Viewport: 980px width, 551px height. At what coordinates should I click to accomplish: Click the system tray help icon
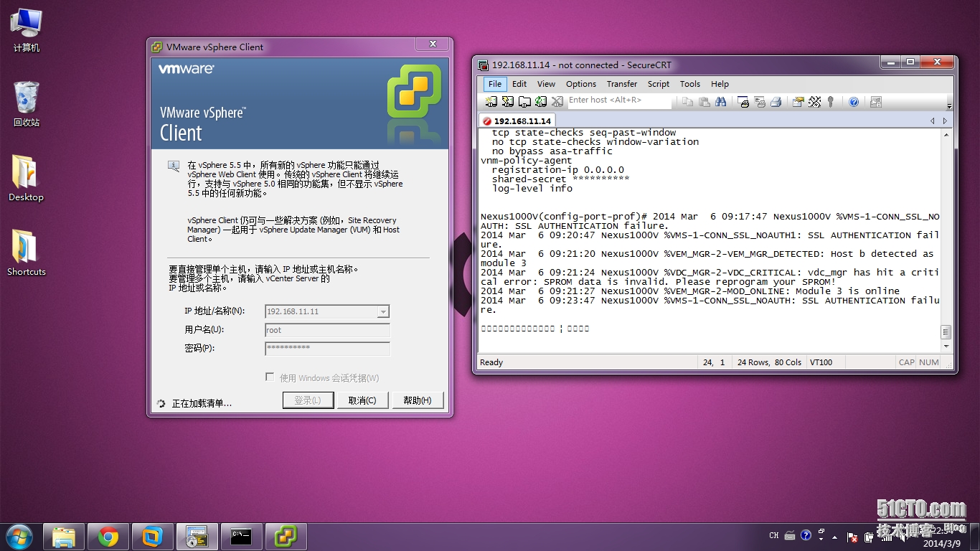point(806,535)
